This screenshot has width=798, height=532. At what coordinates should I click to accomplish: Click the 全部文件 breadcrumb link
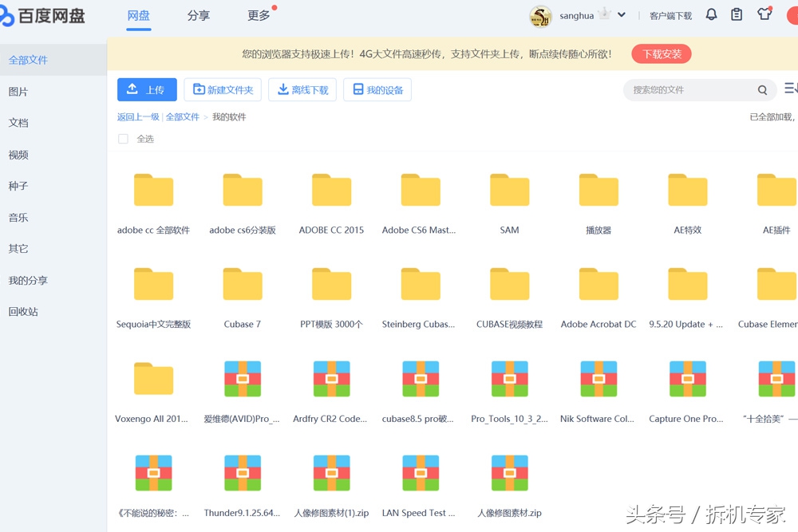tap(183, 117)
